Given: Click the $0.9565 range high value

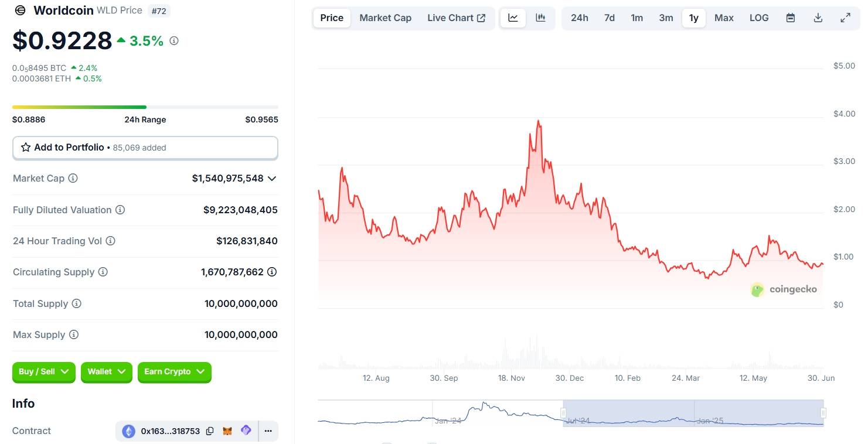Looking at the screenshot, I should 261,119.
